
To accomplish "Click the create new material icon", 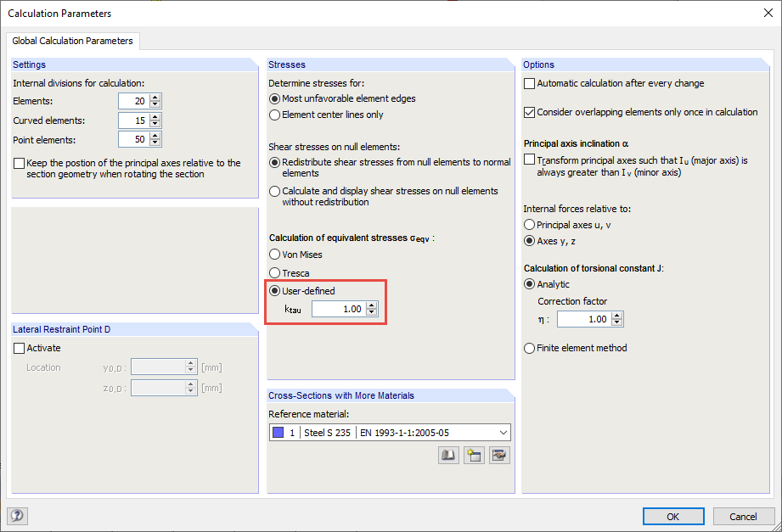I will (474, 455).
